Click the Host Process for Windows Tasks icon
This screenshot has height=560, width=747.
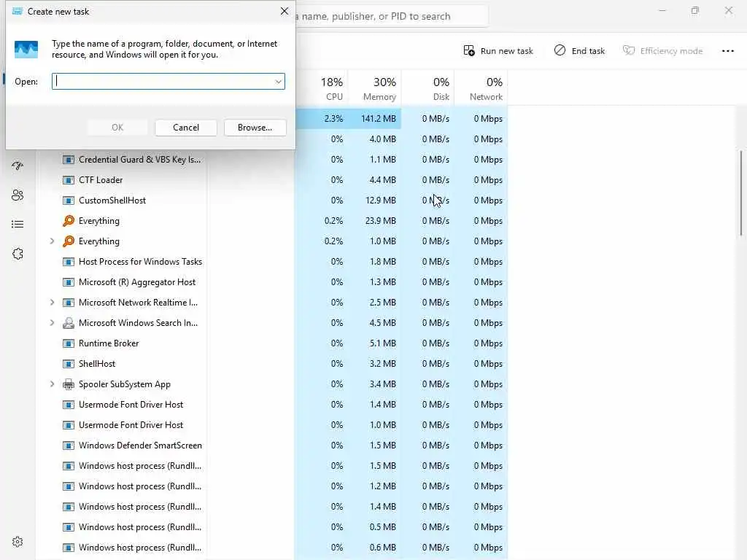pos(69,262)
